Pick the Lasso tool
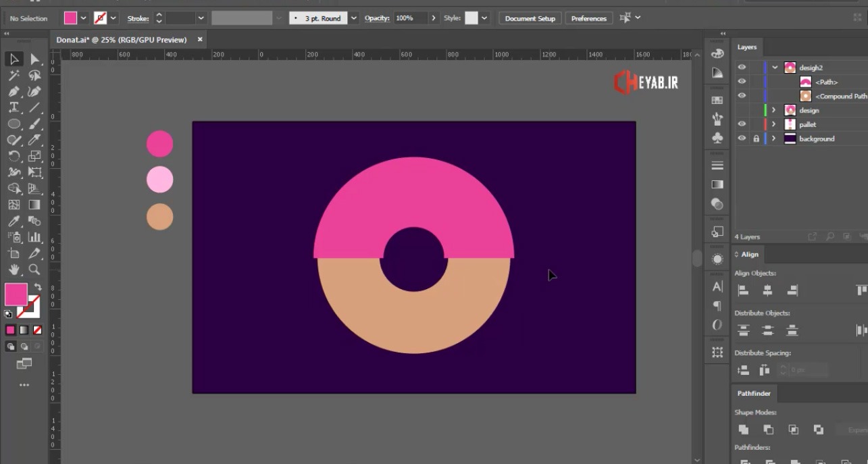The width and height of the screenshot is (868, 464). coord(34,76)
